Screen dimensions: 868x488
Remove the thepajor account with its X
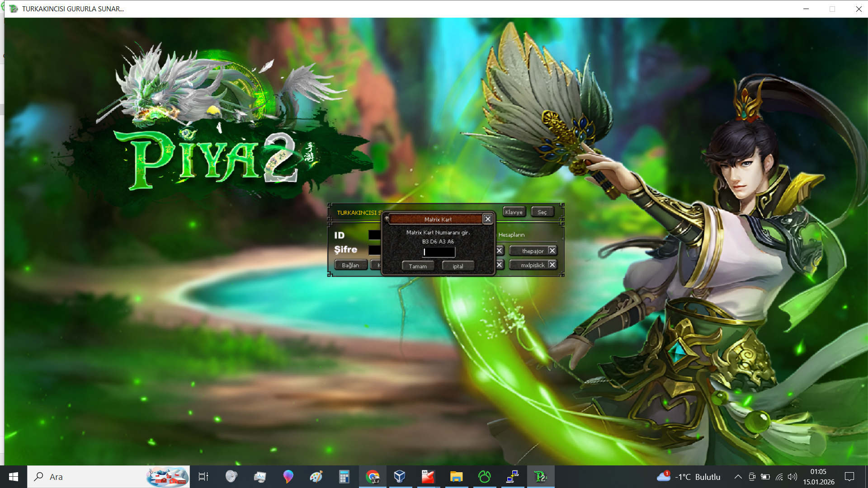(x=552, y=251)
